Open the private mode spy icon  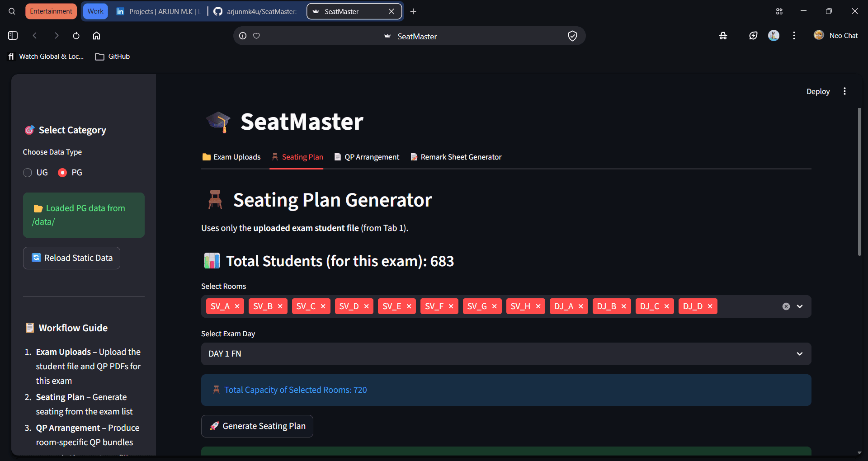tap(723, 35)
